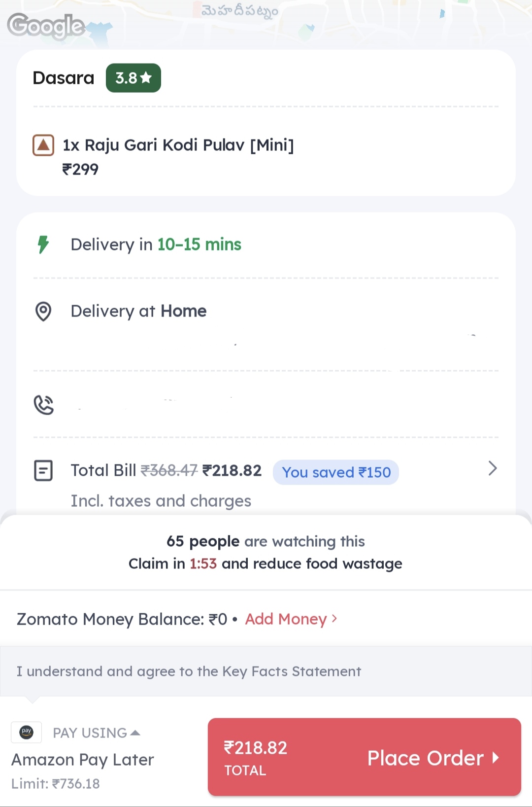Tap the non-veg indicator icon beside Raju Gari
The height and width of the screenshot is (807, 532).
pos(43,145)
